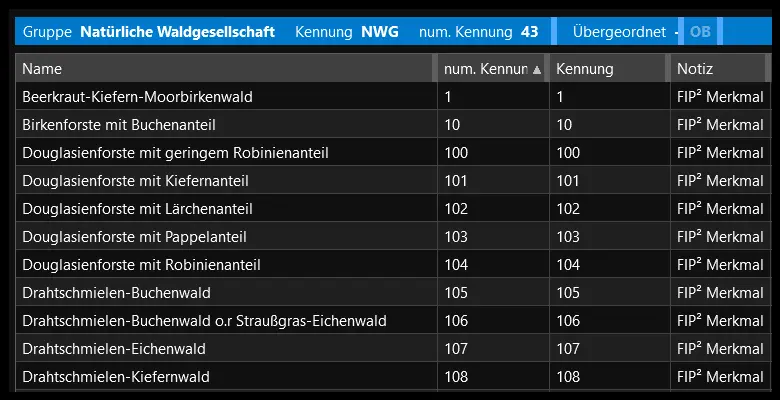
Task: Choose Douglasienforste mit Lärchenanteil row
Action: point(137,209)
